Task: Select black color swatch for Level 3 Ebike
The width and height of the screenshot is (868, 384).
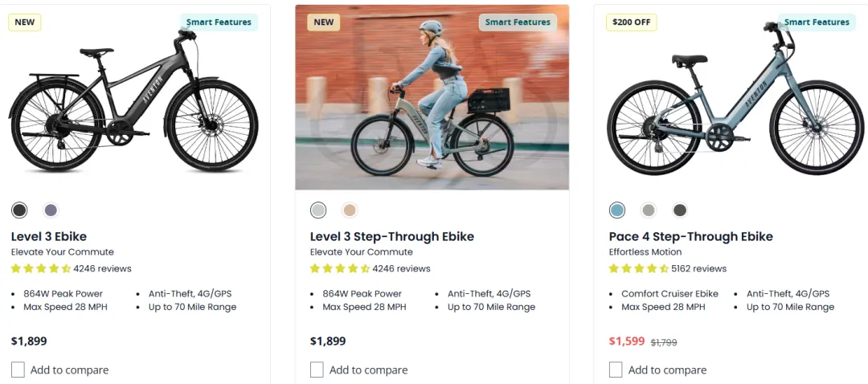Action: 19,210
